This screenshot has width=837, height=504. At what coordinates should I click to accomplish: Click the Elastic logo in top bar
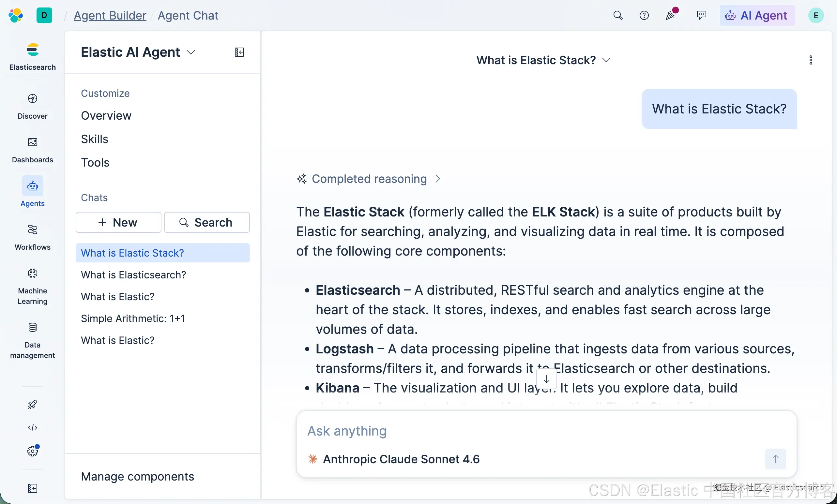(x=16, y=15)
